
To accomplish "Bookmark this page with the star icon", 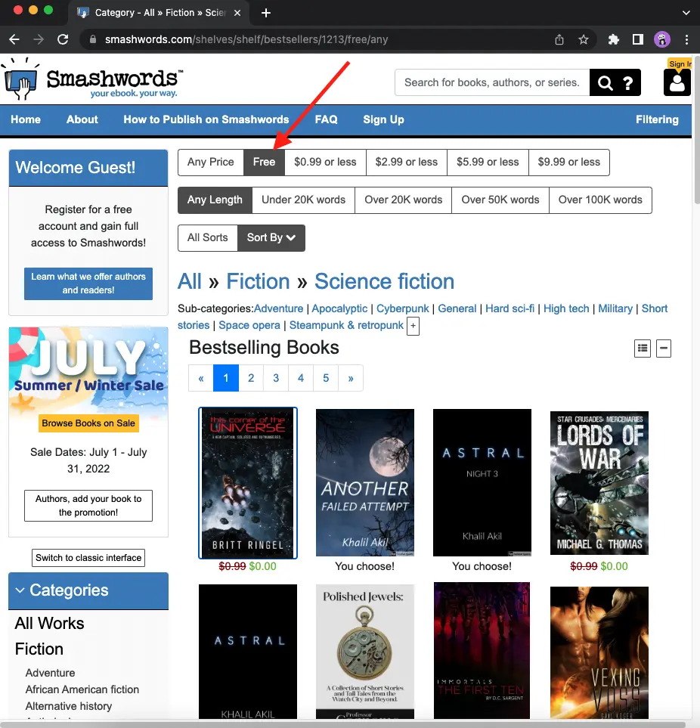I will 584,39.
